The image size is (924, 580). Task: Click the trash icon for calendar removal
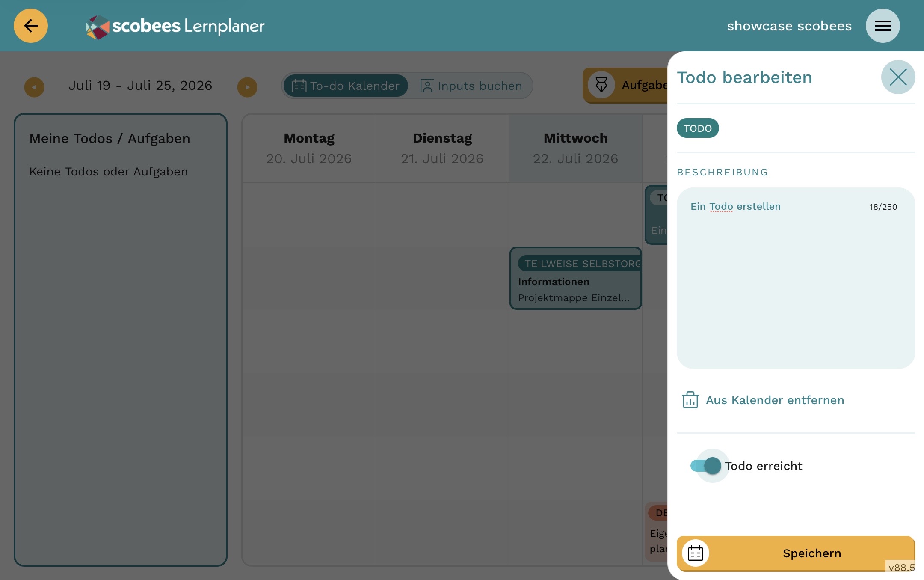(x=690, y=400)
